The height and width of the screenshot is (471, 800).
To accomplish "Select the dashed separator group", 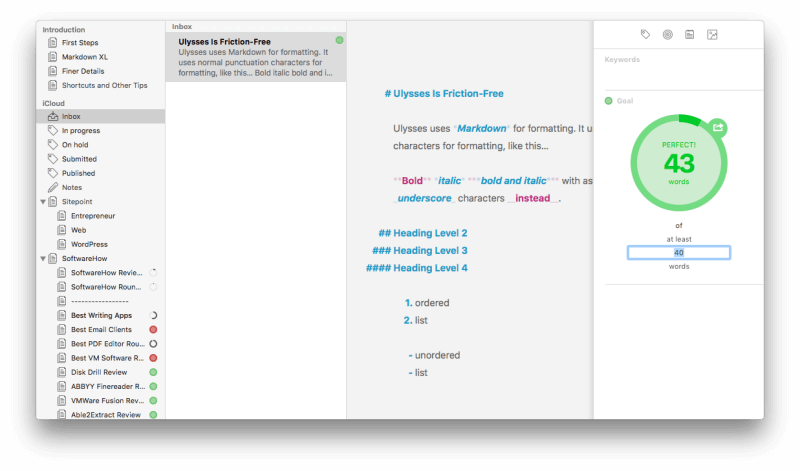I will point(101,301).
